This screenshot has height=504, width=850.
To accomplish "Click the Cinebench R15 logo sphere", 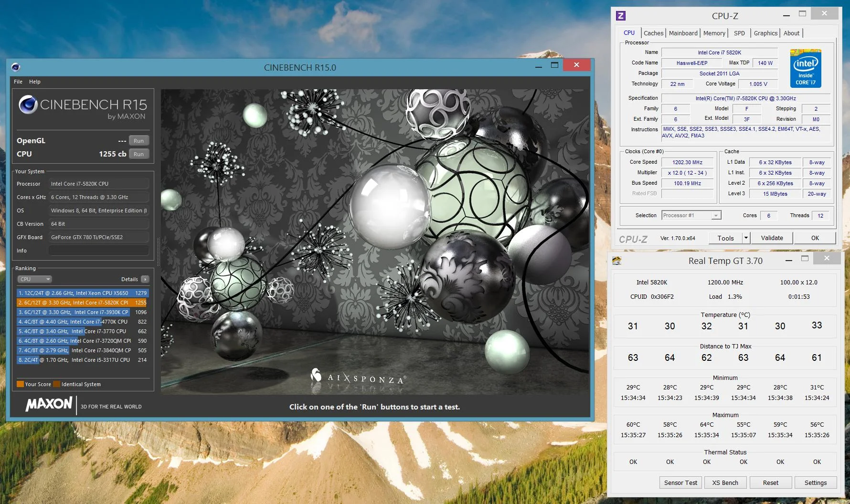I will (28, 105).
